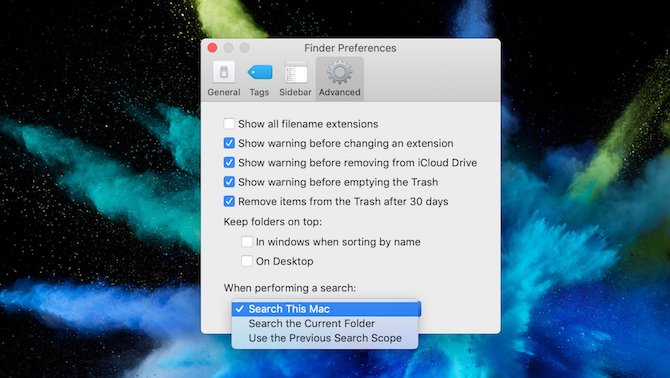Uncheck Remove items from Trash after 30 days

click(x=229, y=201)
